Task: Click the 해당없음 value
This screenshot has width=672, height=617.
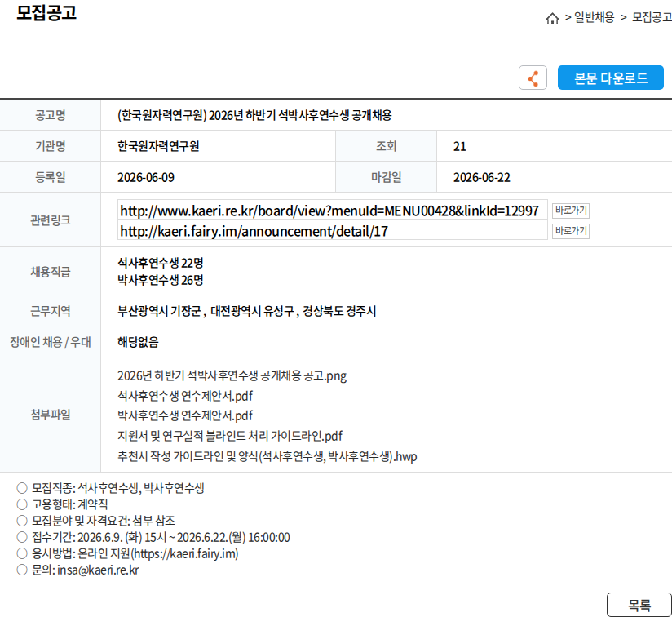Action: pyautogui.click(x=138, y=342)
